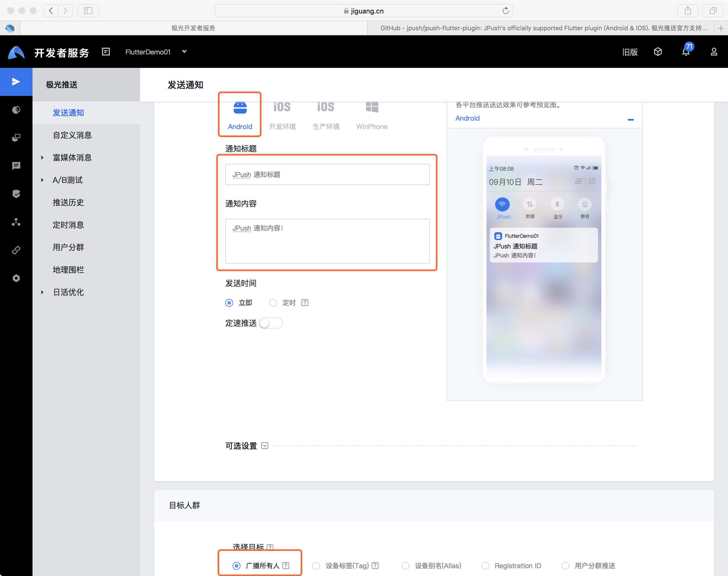The height and width of the screenshot is (576, 728).
Task: Click the notification bell icon with badge 71
Action: (x=686, y=52)
